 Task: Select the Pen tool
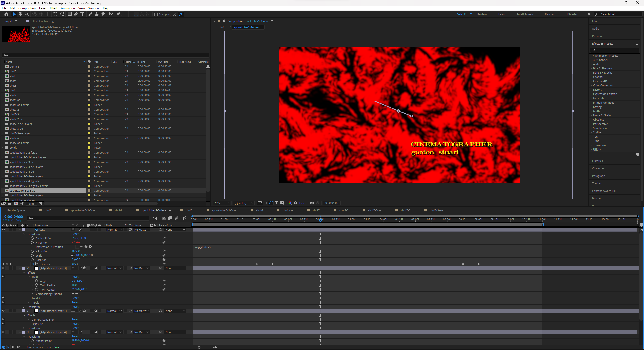click(x=76, y=14)
